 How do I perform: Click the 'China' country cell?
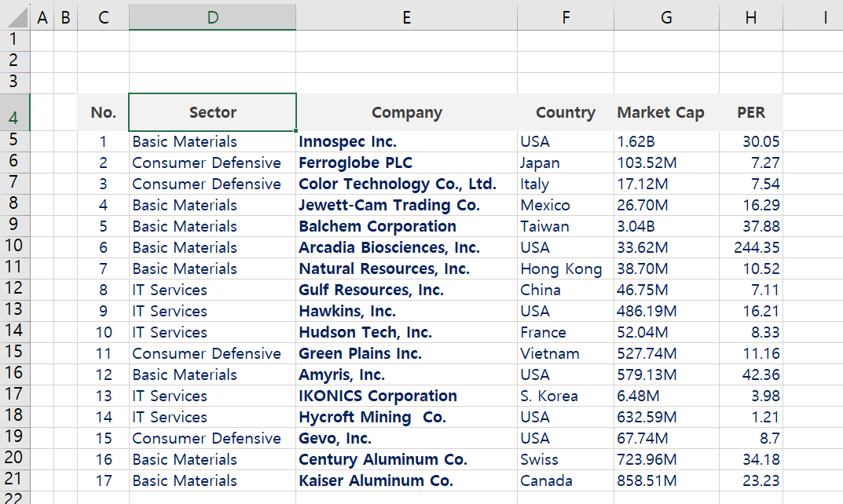[566, 290]
